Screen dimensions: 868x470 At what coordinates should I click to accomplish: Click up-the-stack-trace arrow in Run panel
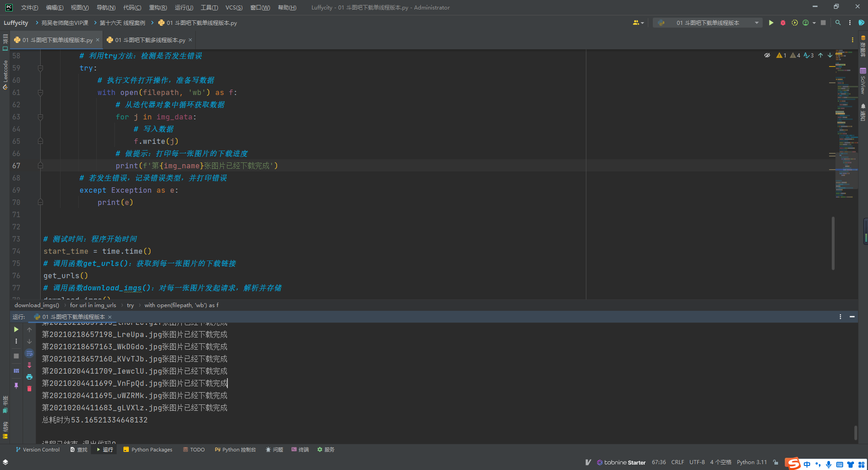29,330
